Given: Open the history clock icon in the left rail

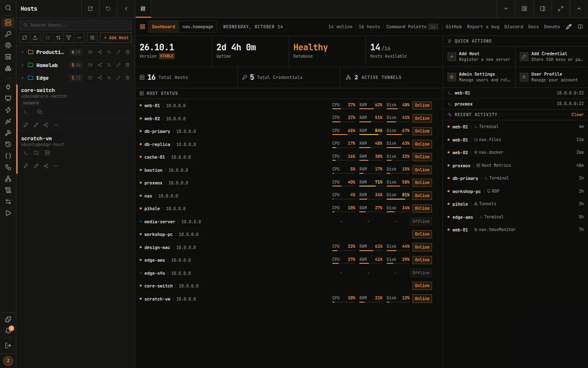Looking at the screenshot, I should (8, 144).
